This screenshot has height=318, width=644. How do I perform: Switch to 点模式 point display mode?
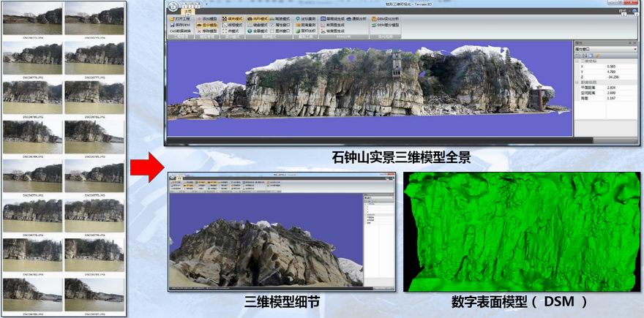[230, 31]
